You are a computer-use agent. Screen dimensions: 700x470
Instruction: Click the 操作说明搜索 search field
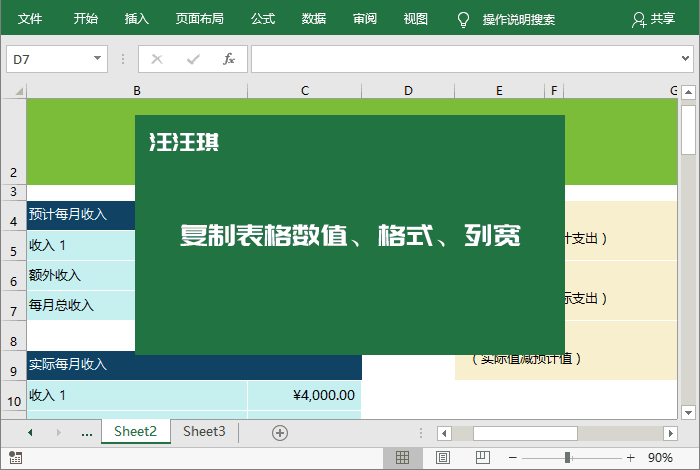tap(519, 20)
